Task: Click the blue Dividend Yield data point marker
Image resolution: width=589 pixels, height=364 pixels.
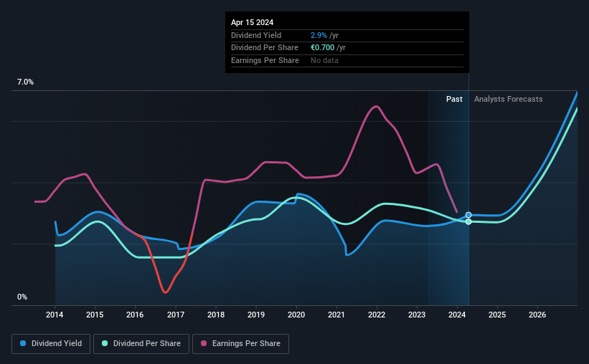Action: point(468,215)
